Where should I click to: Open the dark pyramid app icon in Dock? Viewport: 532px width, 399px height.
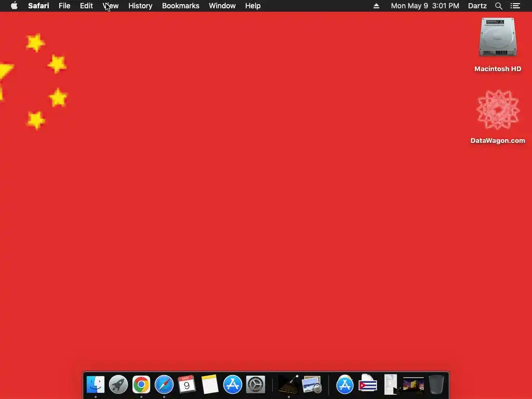click(289, 384)
